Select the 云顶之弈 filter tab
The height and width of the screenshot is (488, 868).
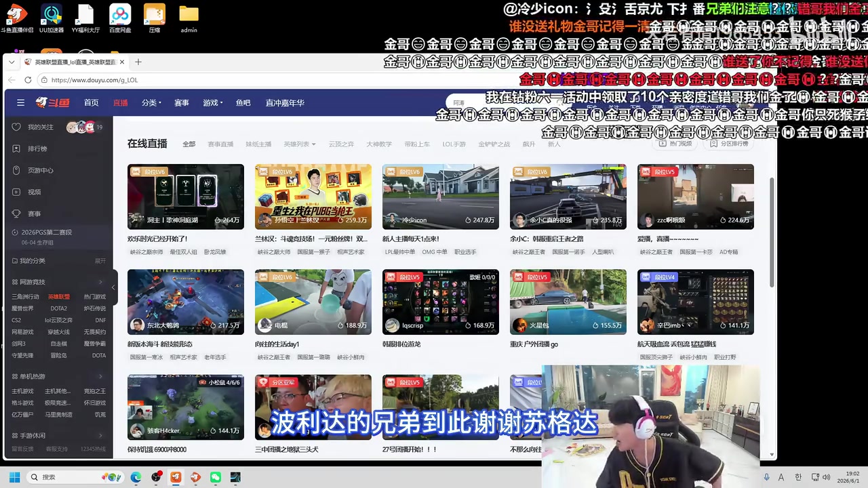(341, 144)
